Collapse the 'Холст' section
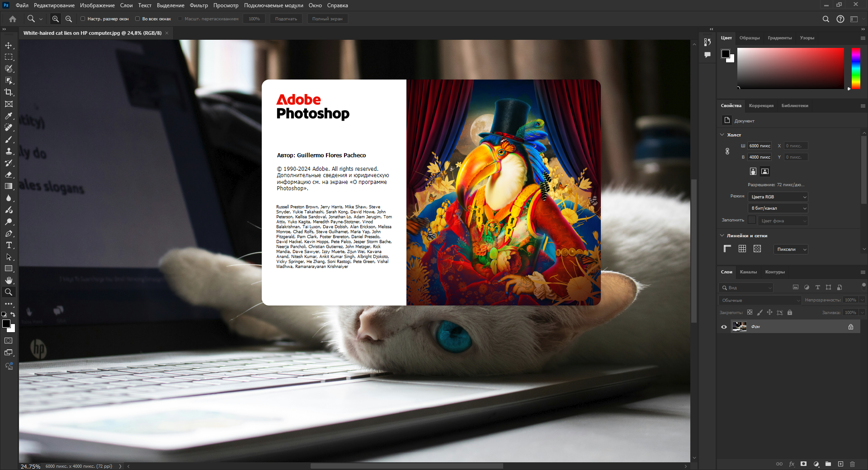Viewport: 868px width, 470px height. (x=722, y=135)
